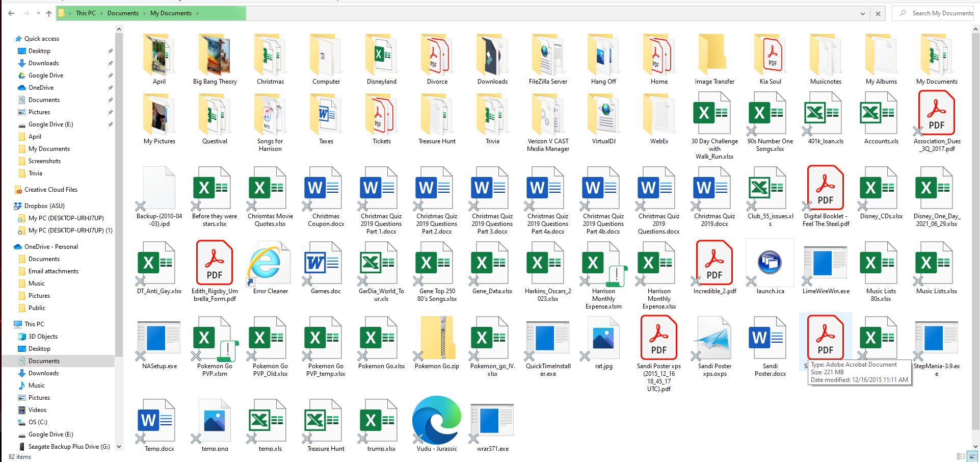Viewport: 980px width, 462px height.
Task: Select the Pokemon Go.zip archive
Action: point(437,343)
